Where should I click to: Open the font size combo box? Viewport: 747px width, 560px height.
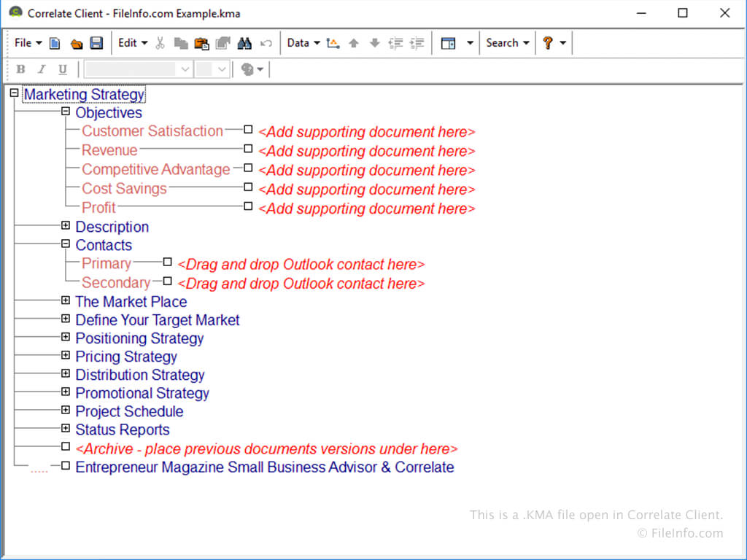click(212, 69)
